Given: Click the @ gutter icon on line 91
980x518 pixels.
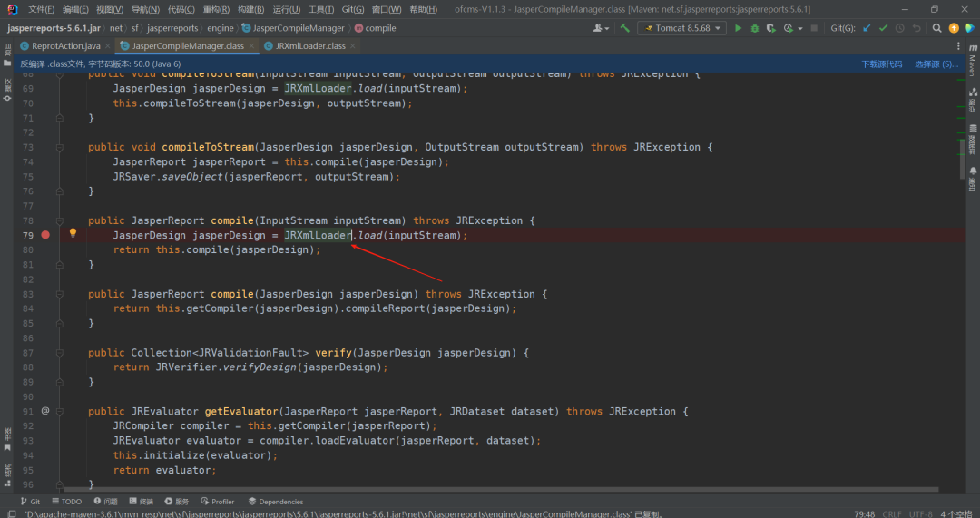Looking at the screenshot, I should point(45,411).
